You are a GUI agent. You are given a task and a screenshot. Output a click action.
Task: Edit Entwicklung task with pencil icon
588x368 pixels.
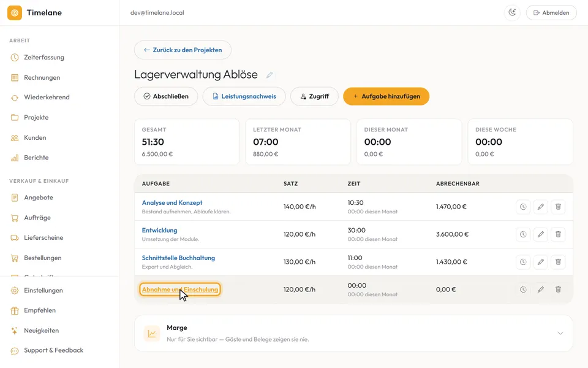pos(541,234)
